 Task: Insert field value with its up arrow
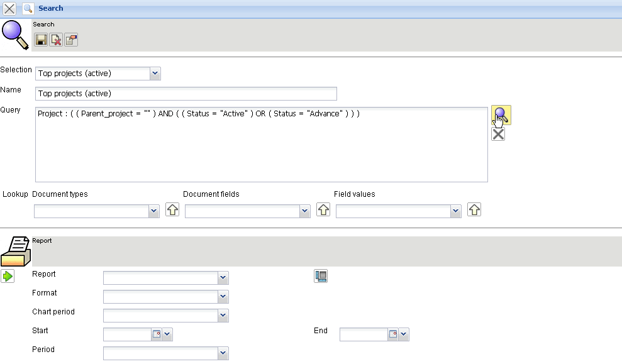tap(475, 210)
